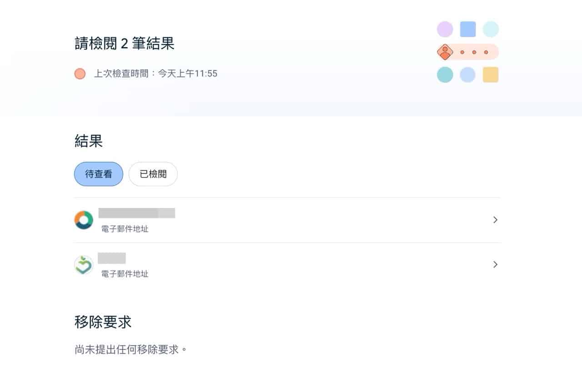Select the circular gradient site logo icon
This screenshot has width=582, height=392.
(x=83, y=220)
